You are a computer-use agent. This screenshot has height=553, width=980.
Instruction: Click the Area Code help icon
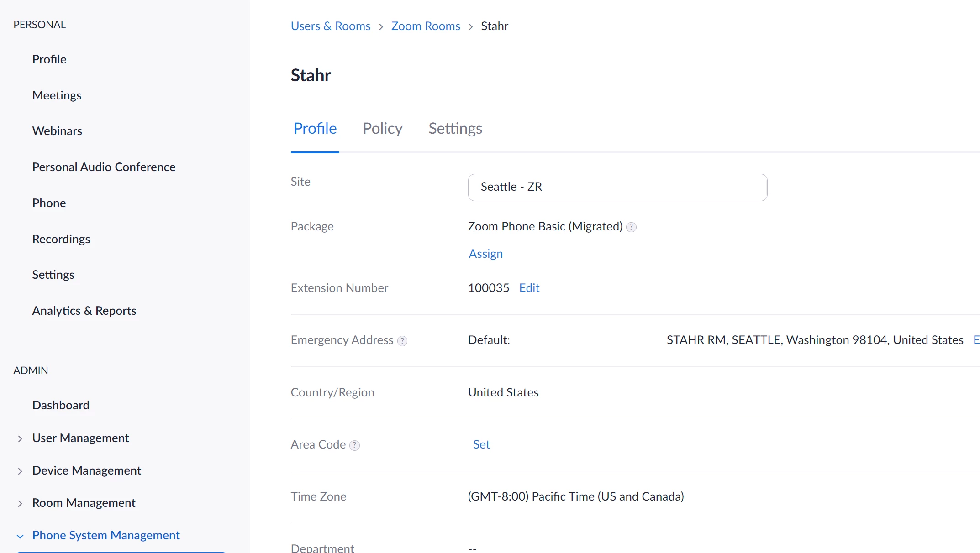pos(354,445)
